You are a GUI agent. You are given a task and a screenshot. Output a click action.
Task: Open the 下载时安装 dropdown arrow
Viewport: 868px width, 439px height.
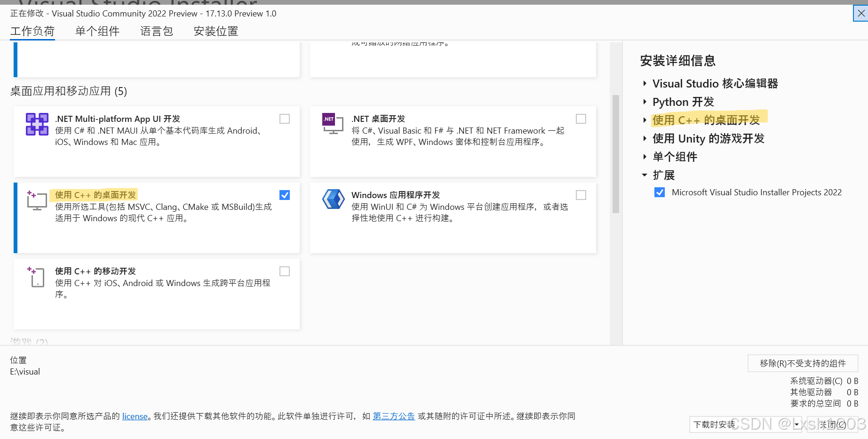[x=796, y=424]
